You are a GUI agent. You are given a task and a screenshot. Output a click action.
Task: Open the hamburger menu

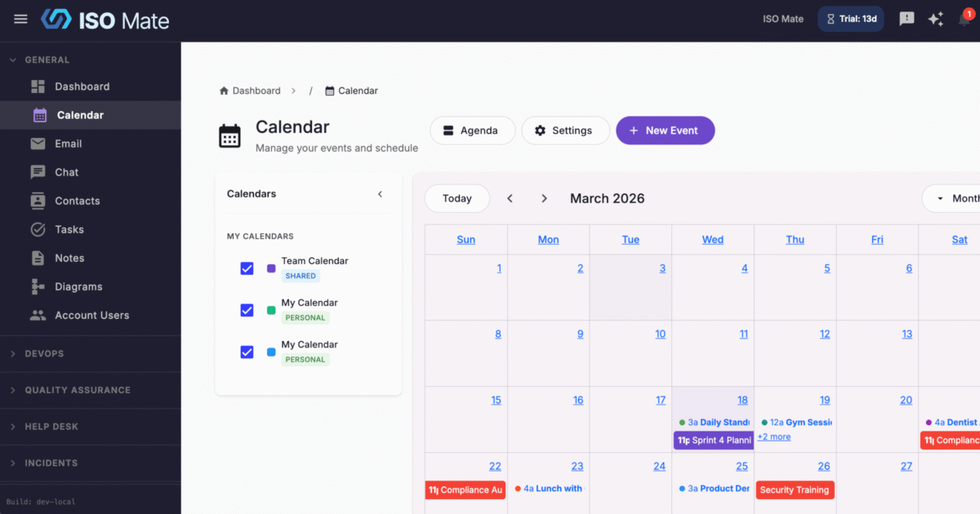pos(20,18)
